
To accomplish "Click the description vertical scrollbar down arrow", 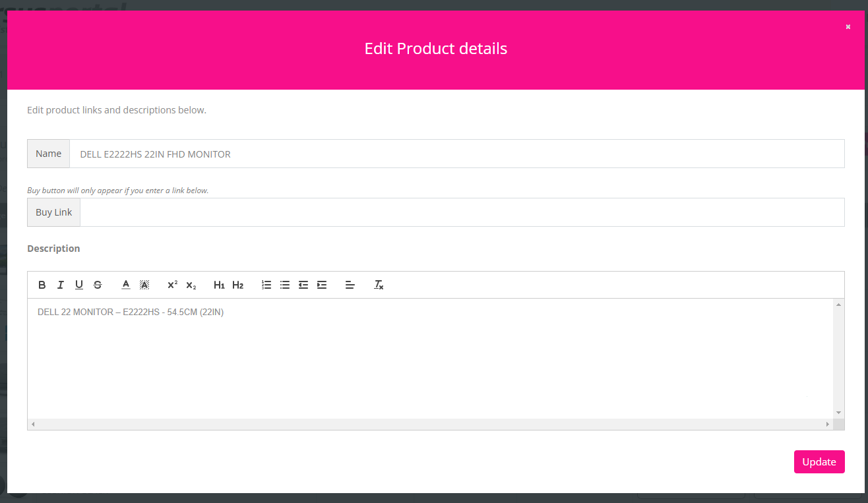I will coord(839,413).
